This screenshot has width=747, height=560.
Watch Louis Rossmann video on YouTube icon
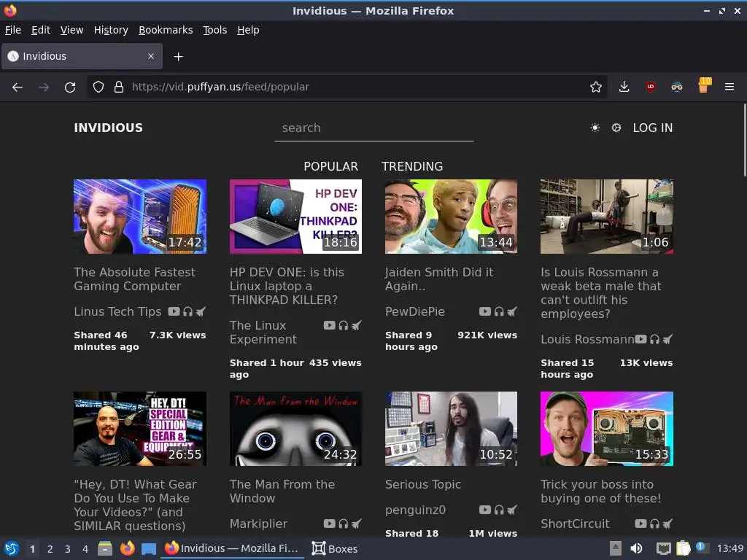coord(640,339)
